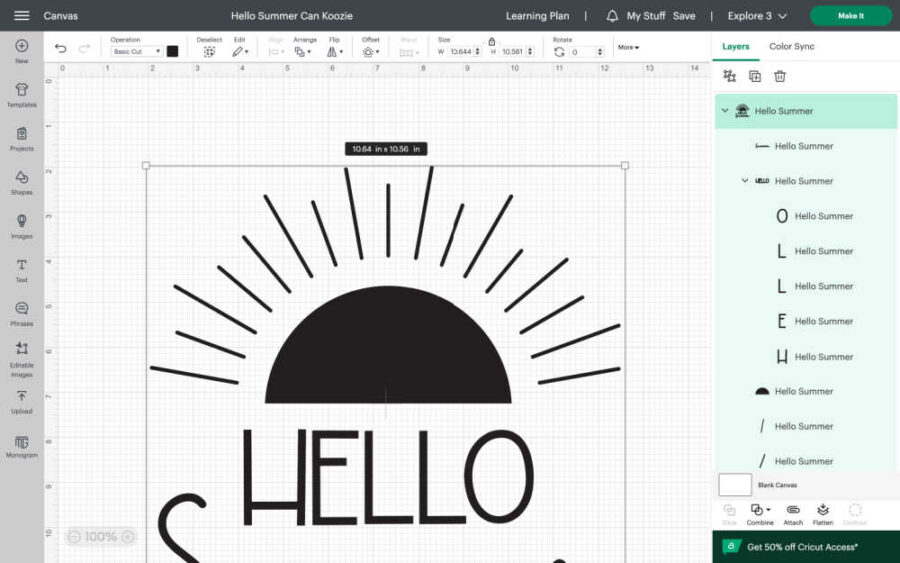Viewport: 900px width, 563px height.
Task: Open the hamburger main menu
Action: pos(21,16)
